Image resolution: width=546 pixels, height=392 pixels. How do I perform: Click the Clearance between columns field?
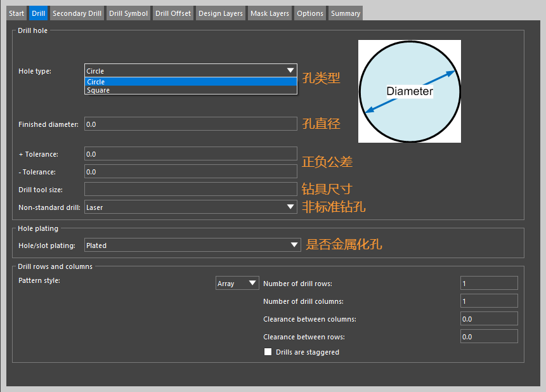pos(489,319)
